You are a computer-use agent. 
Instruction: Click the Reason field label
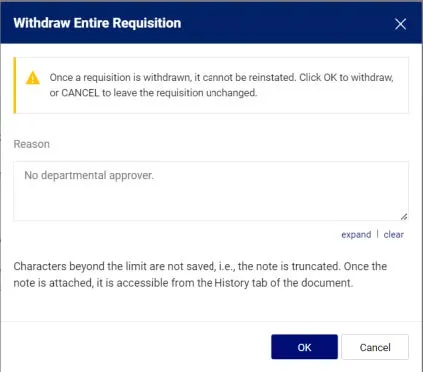point(32,144)
